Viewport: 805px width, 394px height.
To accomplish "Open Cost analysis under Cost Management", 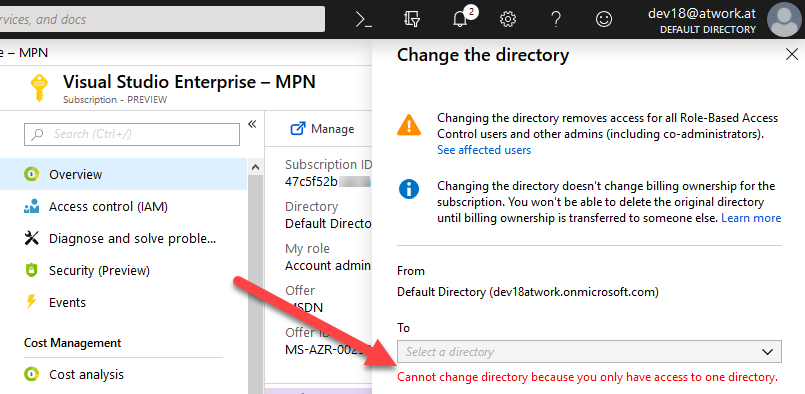I will [x=123, y=374].
